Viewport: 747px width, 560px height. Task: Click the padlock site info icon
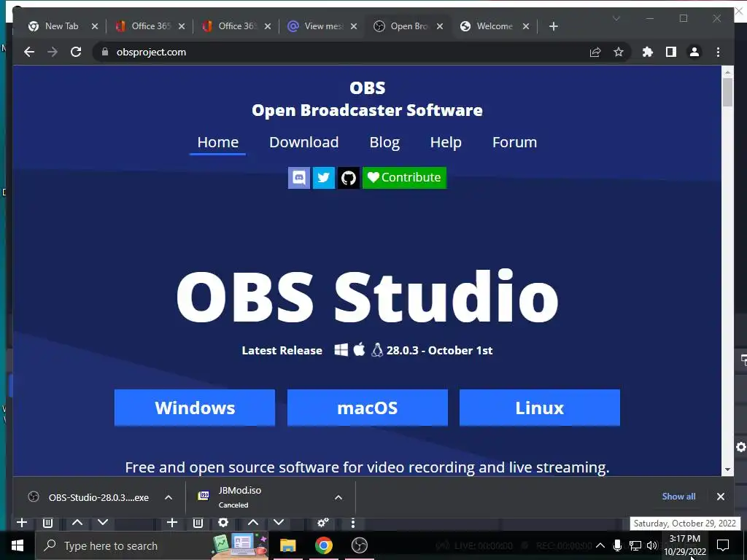pos(105,52)
